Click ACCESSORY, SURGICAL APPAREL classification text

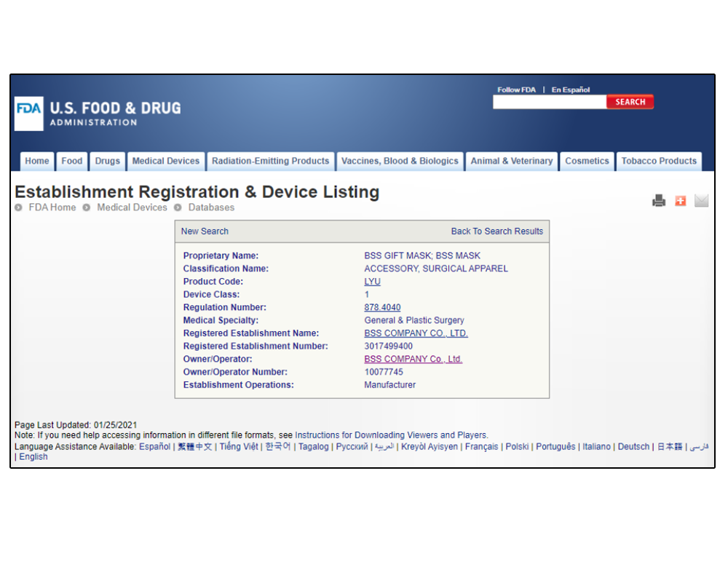[436, 269]
